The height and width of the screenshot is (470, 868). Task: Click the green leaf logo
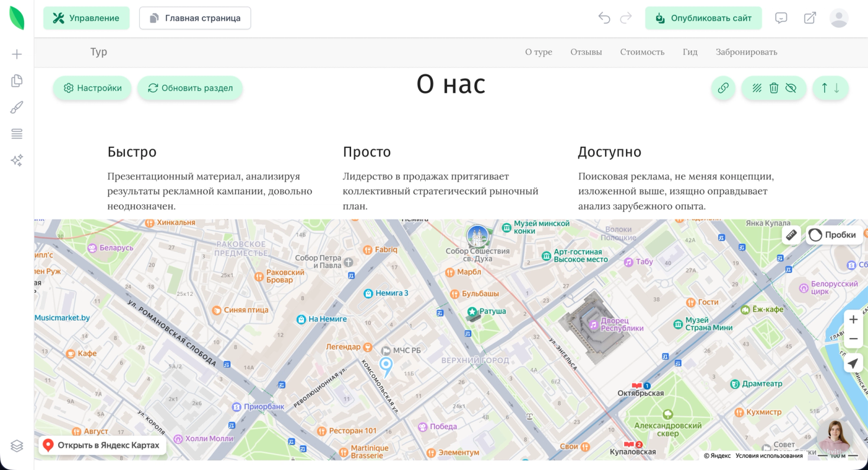pos(17,18)
